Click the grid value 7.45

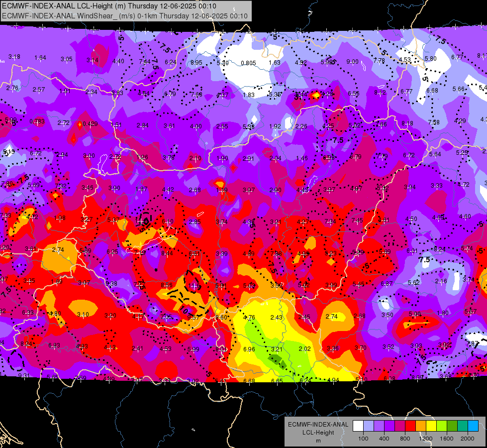click(358, 220)
